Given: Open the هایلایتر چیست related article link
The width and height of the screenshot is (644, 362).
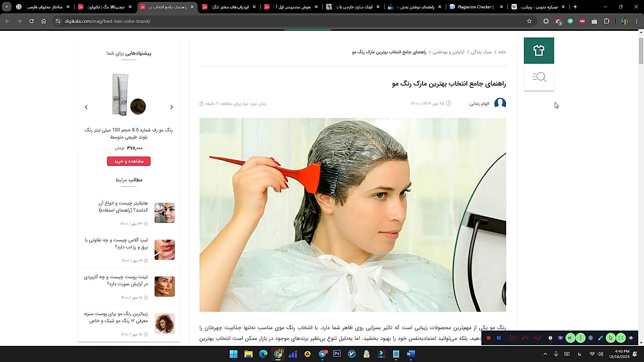Looking at the screenshot, I should pos(123,206).
